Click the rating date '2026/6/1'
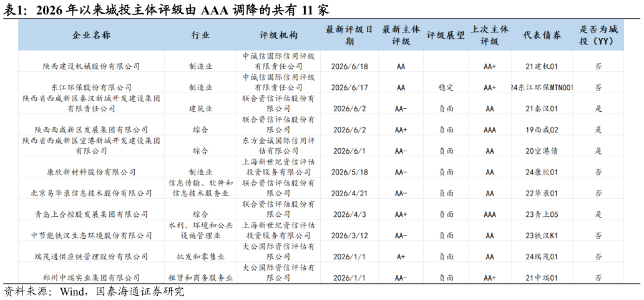 point(349,151)
